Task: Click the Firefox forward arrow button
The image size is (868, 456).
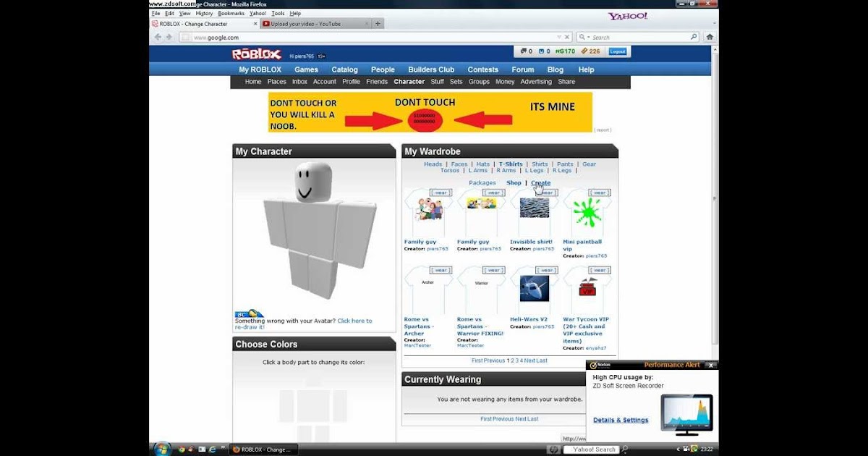Action: click(169, 37)
